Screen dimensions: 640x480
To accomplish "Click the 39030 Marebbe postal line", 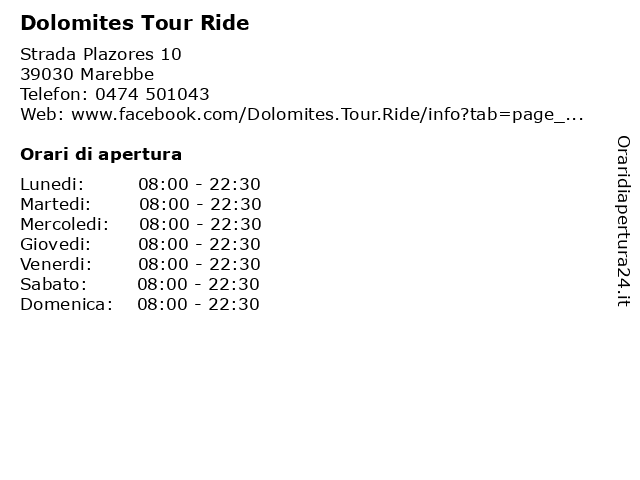I will click(x=87, y=74).
